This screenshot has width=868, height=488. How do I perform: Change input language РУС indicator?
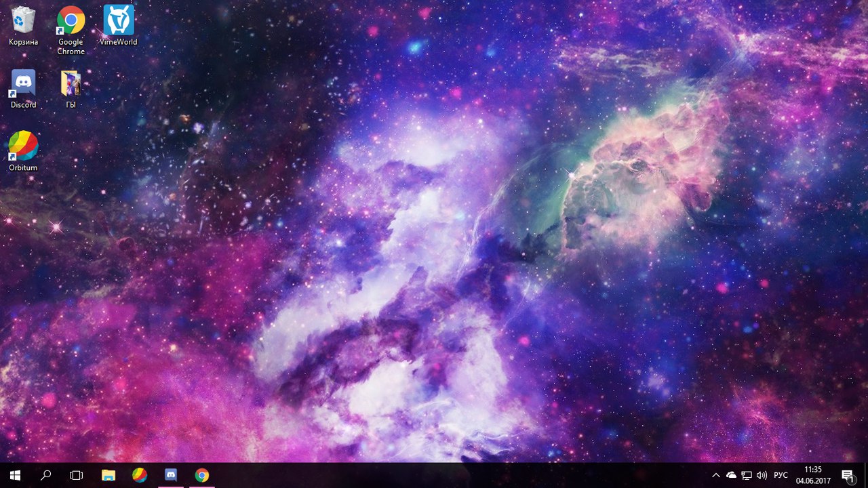[781, 475]
